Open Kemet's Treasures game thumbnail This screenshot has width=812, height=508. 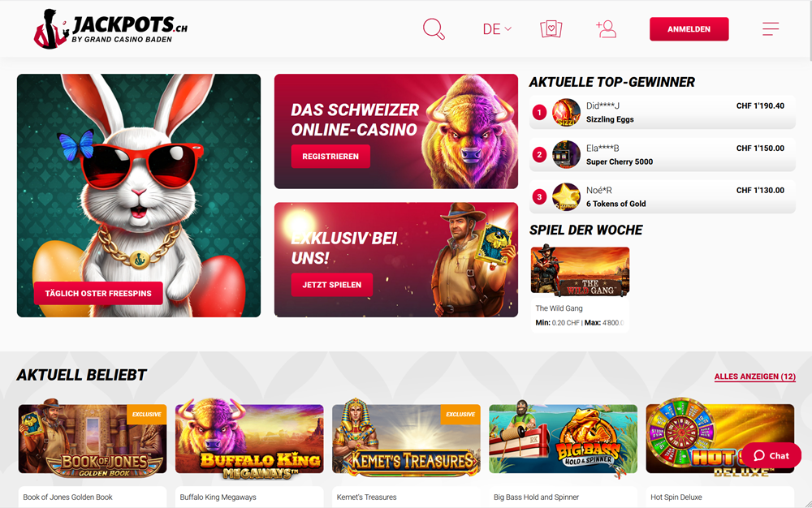tap(406, 439)
